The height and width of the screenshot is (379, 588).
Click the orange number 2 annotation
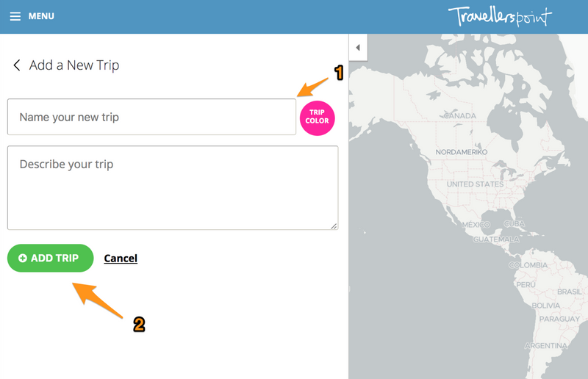[x=138, y=324]
